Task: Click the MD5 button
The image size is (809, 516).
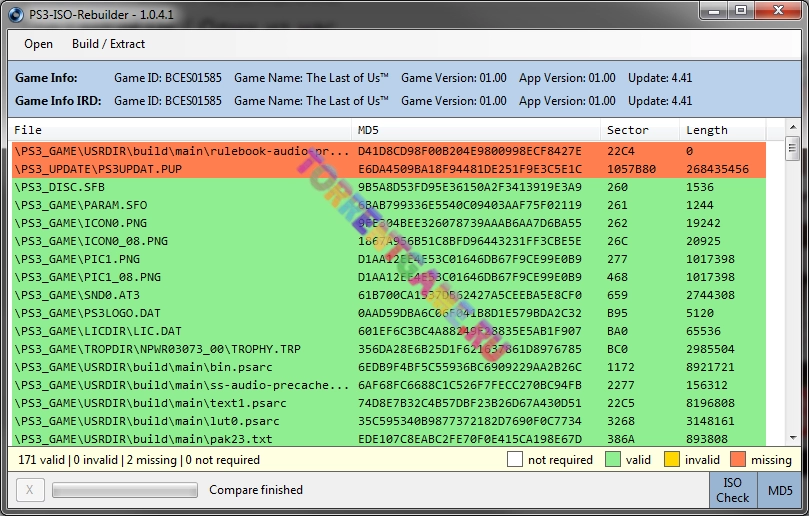Action: 780,490
